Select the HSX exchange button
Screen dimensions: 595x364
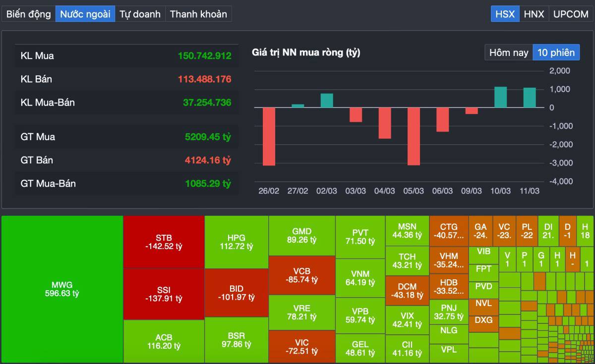click(x=505, y=14)
